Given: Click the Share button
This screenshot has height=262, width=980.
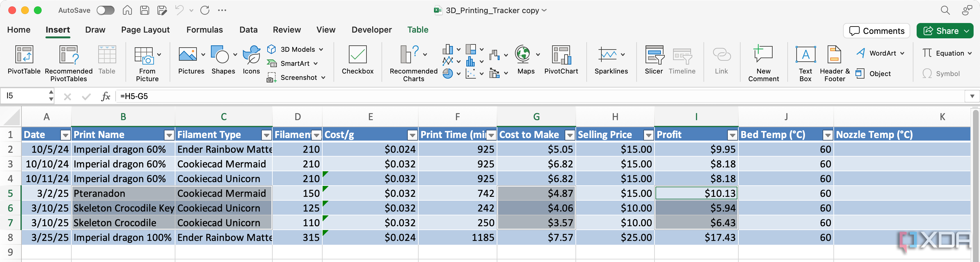Looking at the screenshot, I should click(x=941, y=31).
